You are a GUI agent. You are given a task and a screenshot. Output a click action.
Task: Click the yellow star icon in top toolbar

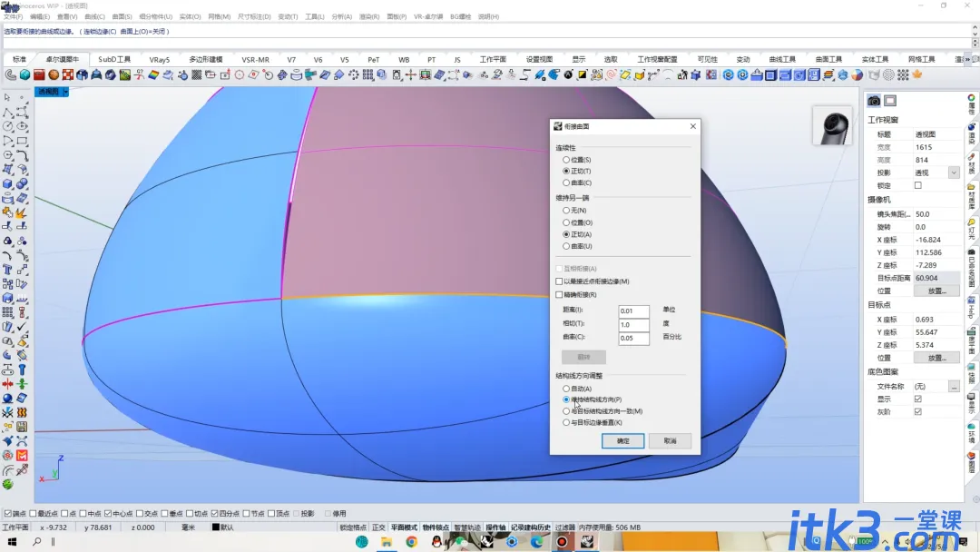pyautogui.click(x=916, y=75)
